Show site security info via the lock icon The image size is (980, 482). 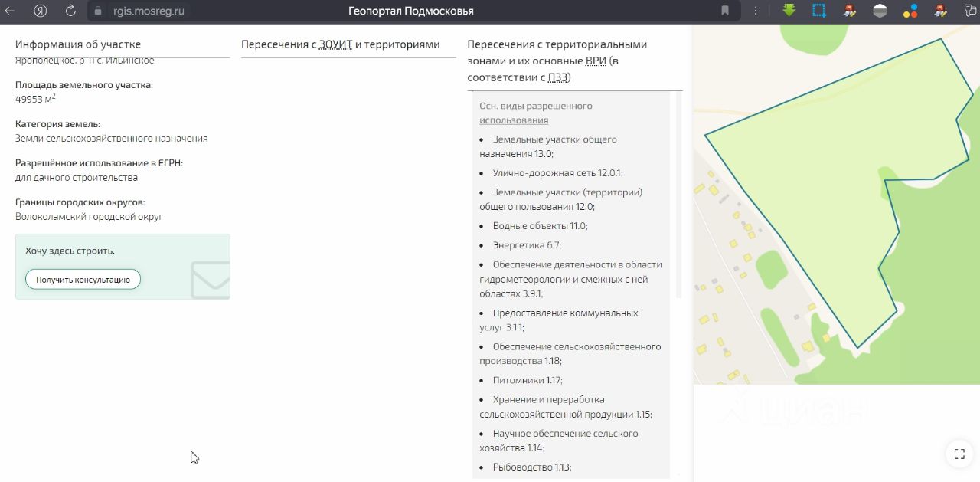pyautogui.click(x=97, y=11)
